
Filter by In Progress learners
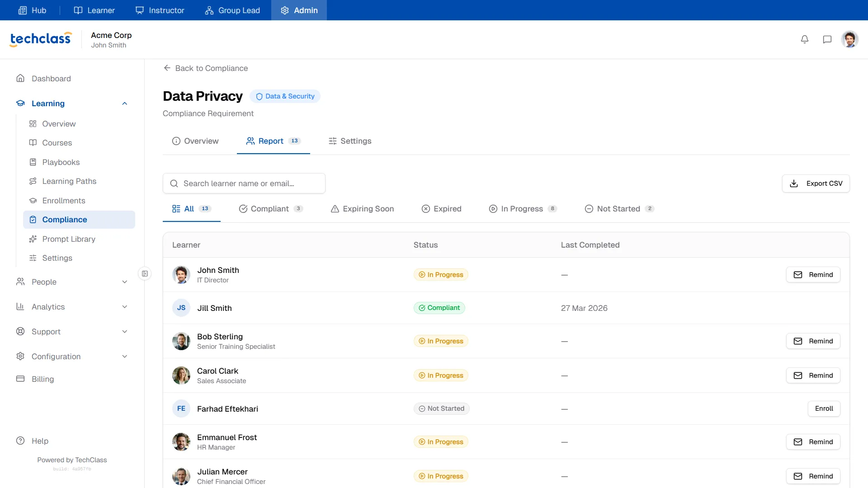pyautogui.click(x=523, y=209)
